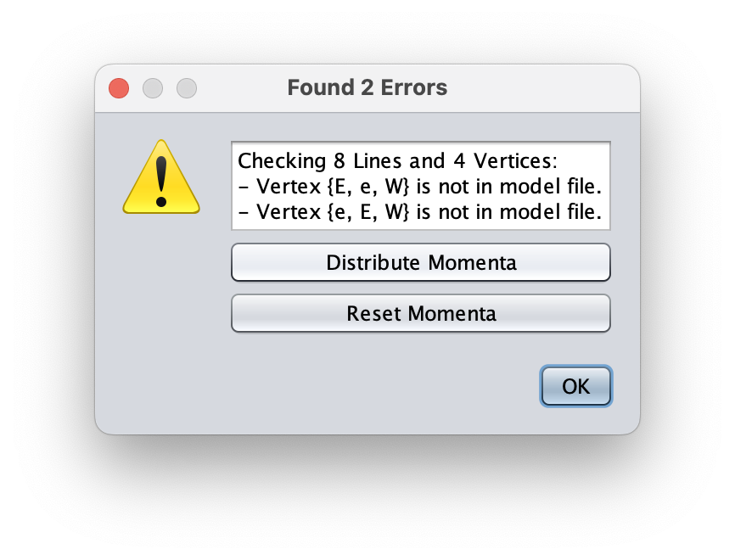
Task: Click the yellow warning triangle icon
Action: (161, 177)
